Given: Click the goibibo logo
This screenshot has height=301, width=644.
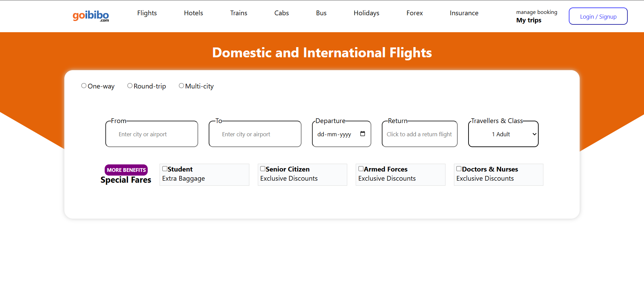Looking at the screenshot, I should (x=91, y=16).
